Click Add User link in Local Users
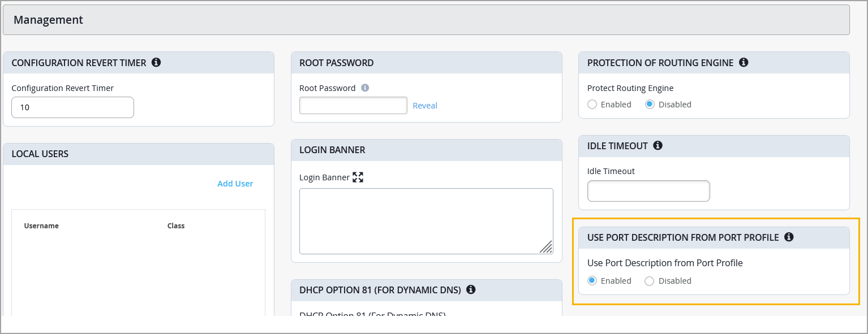Screen dimensions: 868x334 pyautogui.click(x=235, y=184)
